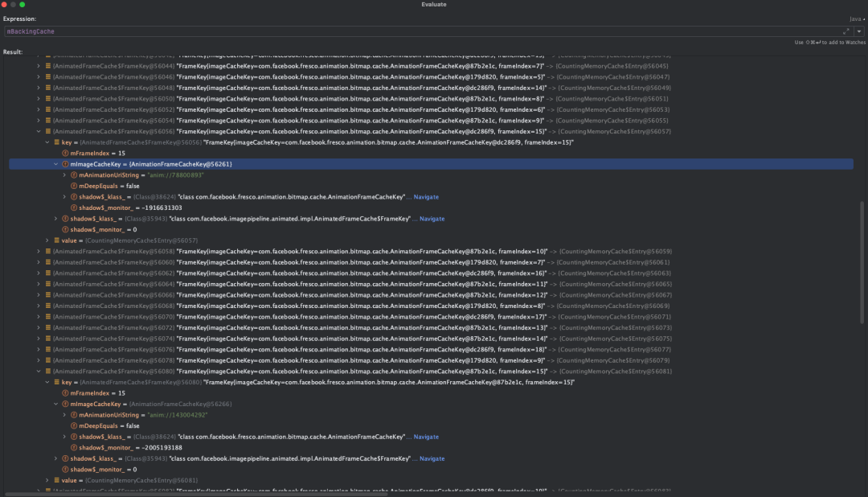
Task: Expand the expression editor with the diagonal arrows icon
Action: [x=845, y=31]
